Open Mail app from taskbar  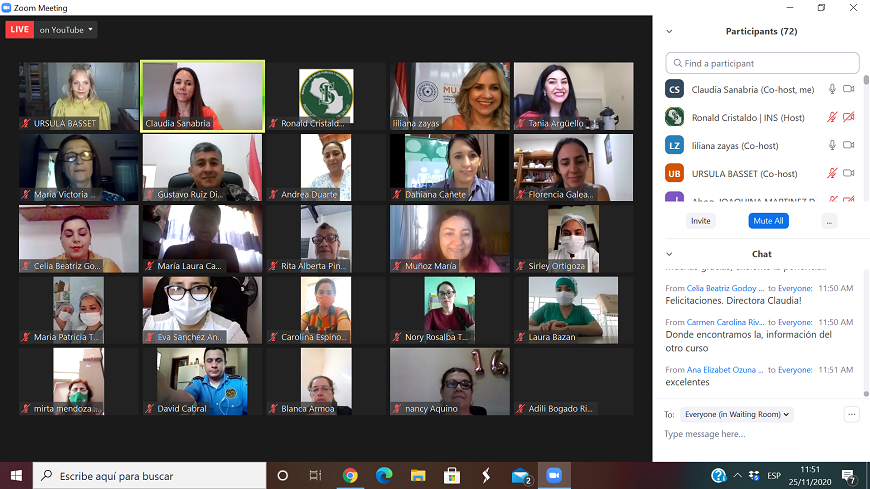tap(520, 476)
